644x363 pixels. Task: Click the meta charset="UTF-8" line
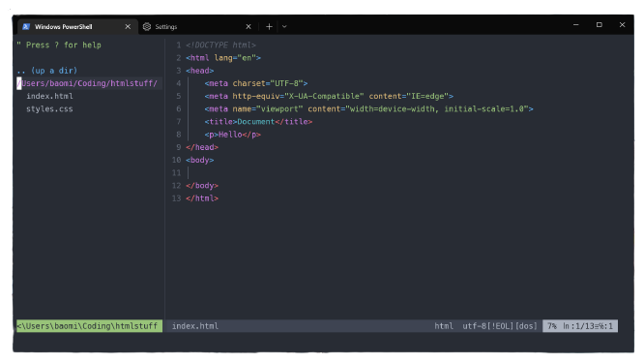click(256, 83)
